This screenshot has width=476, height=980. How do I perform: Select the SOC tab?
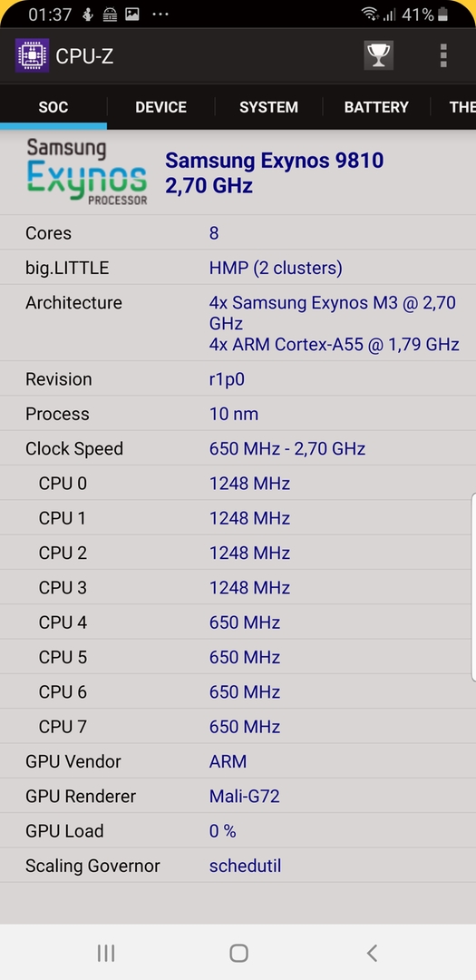click(53, 107)
